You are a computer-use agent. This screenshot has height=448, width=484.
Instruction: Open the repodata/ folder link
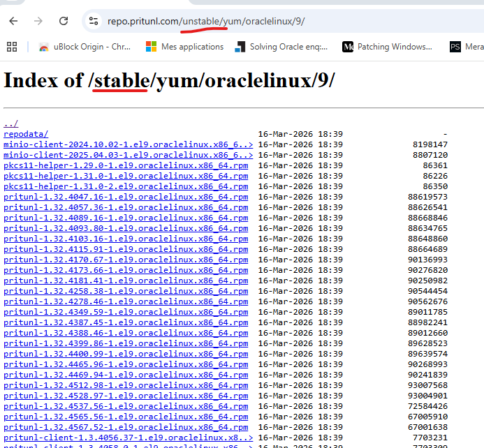[x=26, y=134]
